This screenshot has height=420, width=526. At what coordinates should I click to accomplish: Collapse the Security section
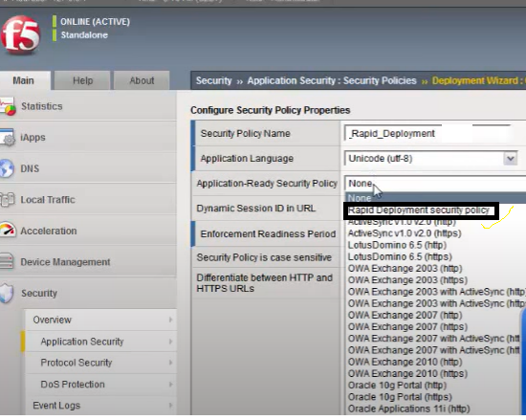[39, 293]
